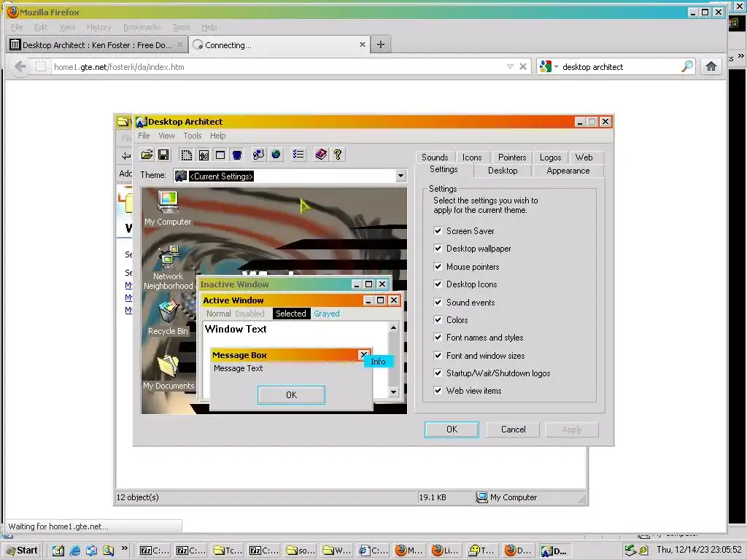Switch to the Appearance tab
Screen dimensions: 747x560
[x=568, y=171]
